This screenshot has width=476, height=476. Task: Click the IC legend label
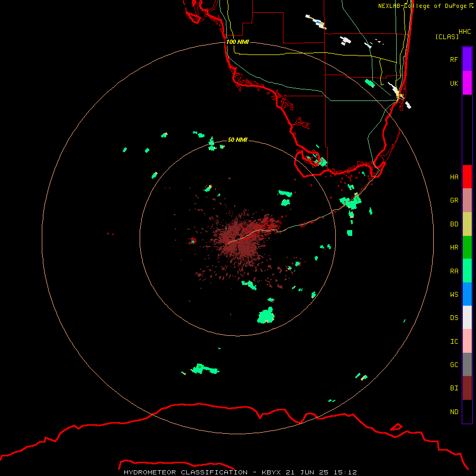click(x=454, y=342)
